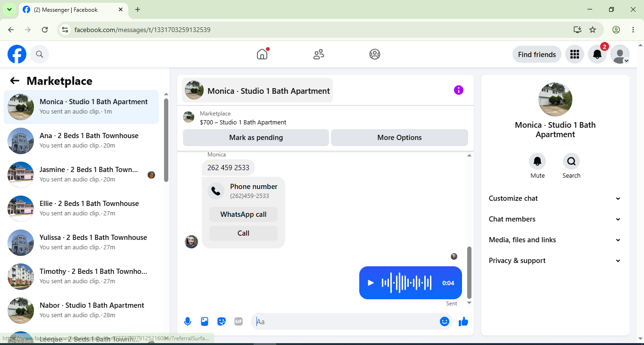The height and width of the screenshot is (345, 644).
Task: Click Monica's avatar beside her message
Action: pos(191,242)
